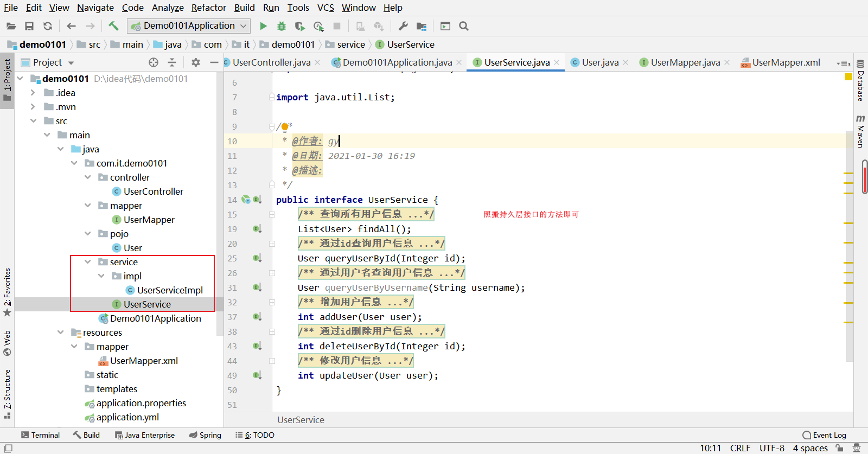
Task: Click the Spring bean gutter icon on line 14
Action: [x=246, y=200]
